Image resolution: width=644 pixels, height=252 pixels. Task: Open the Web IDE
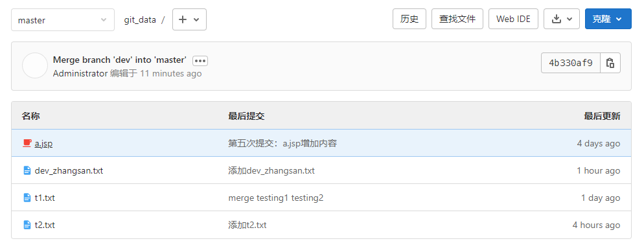513,19
